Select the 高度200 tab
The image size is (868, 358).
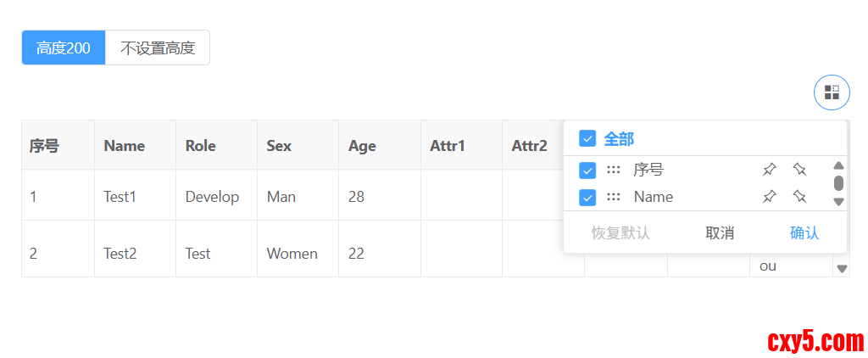point(64,48)
